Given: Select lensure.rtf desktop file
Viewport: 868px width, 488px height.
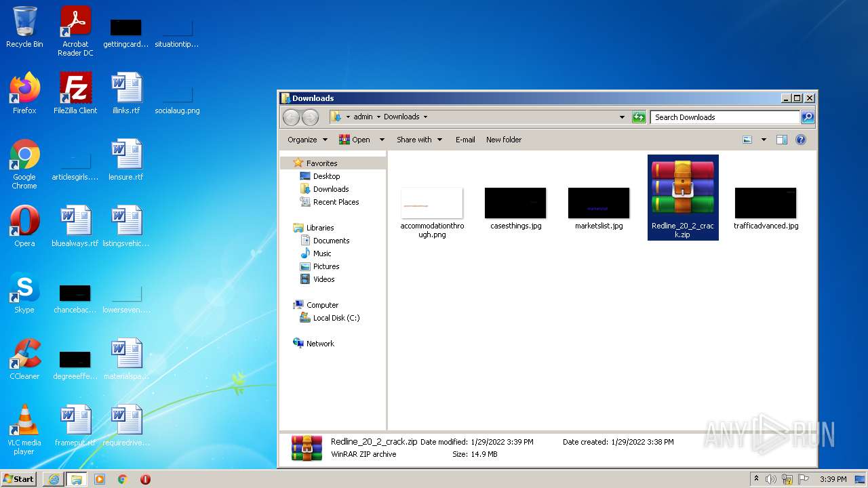Looking at the screenshot, I should point(126,160).
